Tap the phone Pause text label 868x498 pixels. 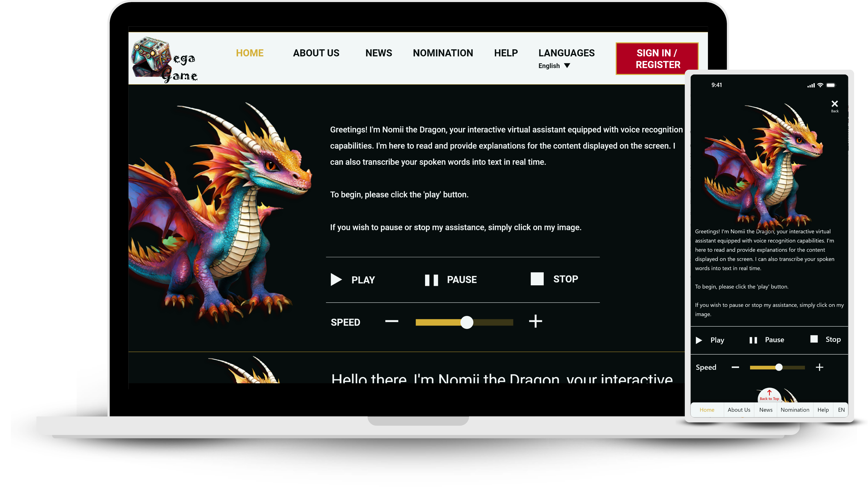point(774,340)
